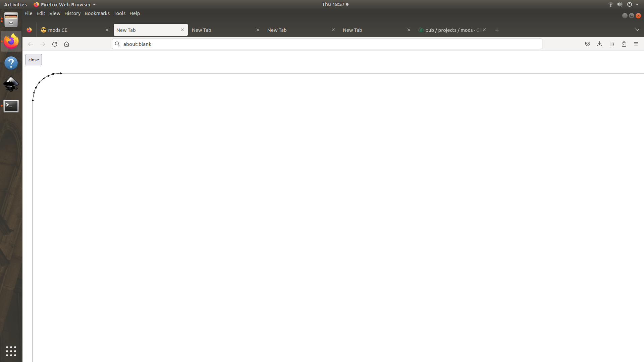
Task: Open the Pocket save icon
Action: pos(587,44)
